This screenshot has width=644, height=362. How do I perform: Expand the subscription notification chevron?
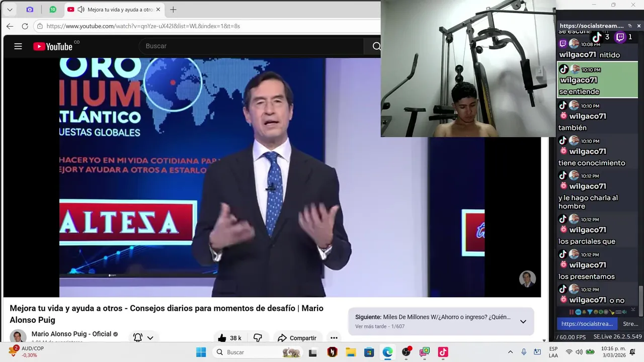coord(150,338)
